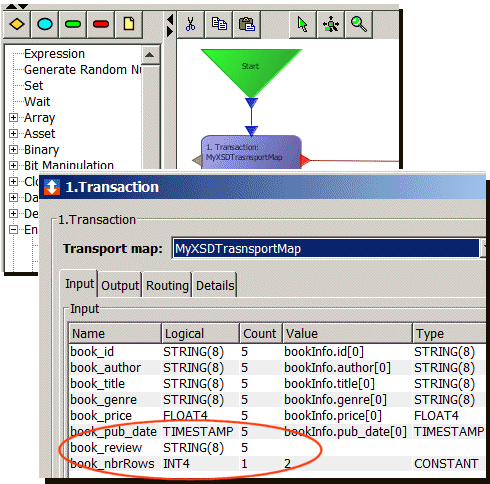Screen dimensions: 490x484
Task: Select the yellow diamond decision shape
Action: coord(17,24)
